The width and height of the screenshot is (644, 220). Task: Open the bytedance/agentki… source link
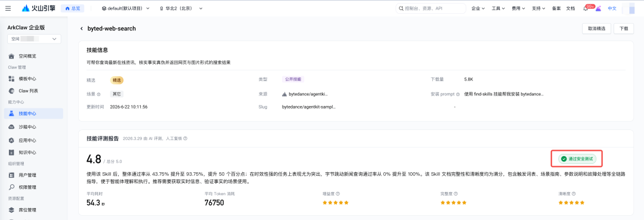point(305,94)
